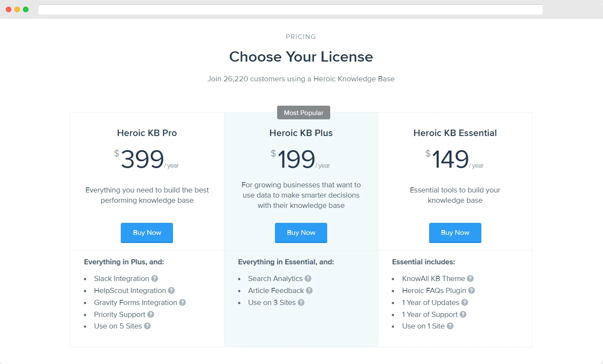This screenshot has height=364, width=603.
Task: Open the Use on 5 Sites tooltip
Action: pyautogui.click(x=147, y=326)
